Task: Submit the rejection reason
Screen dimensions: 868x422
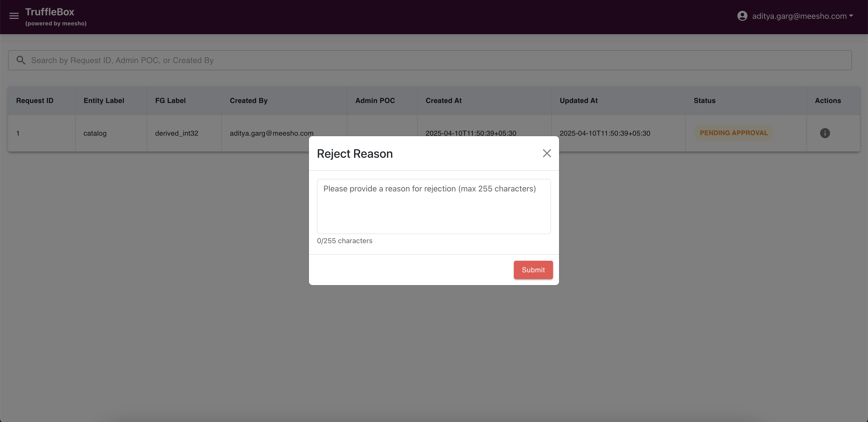Action: pos(533,270)
